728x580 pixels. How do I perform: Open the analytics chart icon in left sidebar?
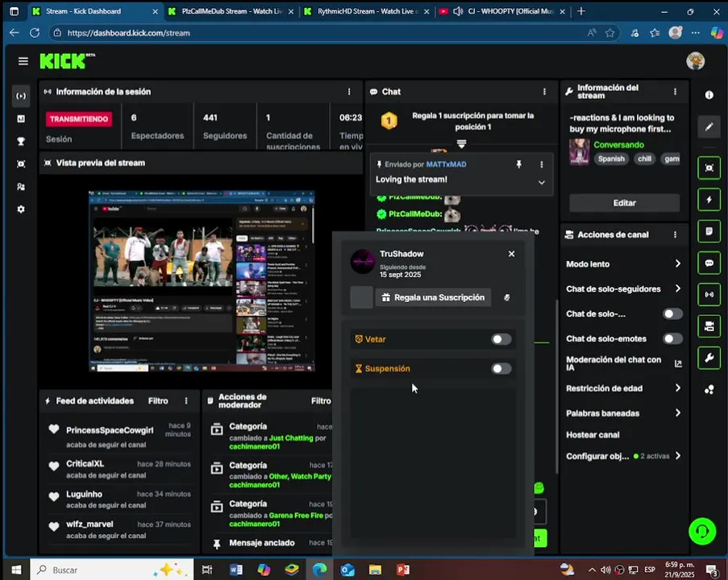[x=21, y=118]
